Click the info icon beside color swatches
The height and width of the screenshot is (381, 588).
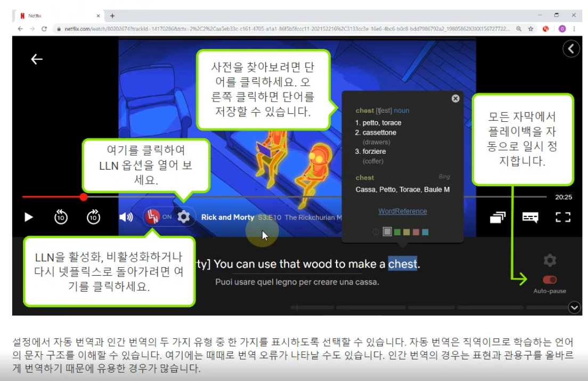tap(375, 232)
